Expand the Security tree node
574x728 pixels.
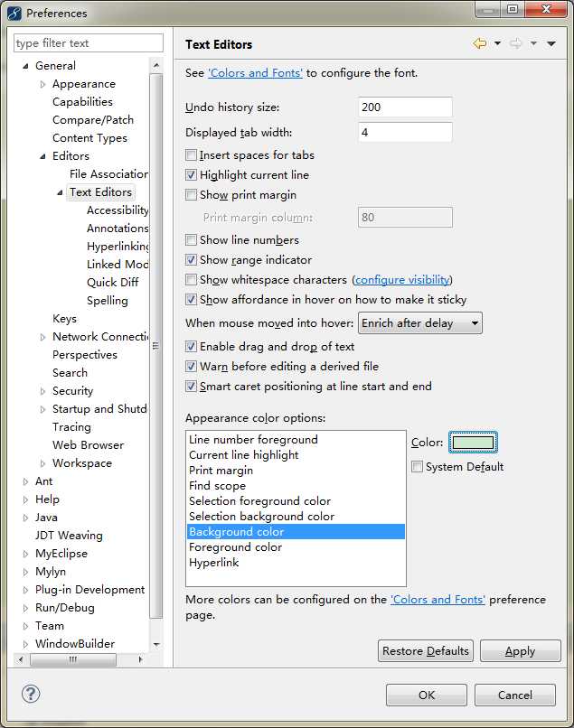pyautogui.click(x=42, y=391)
